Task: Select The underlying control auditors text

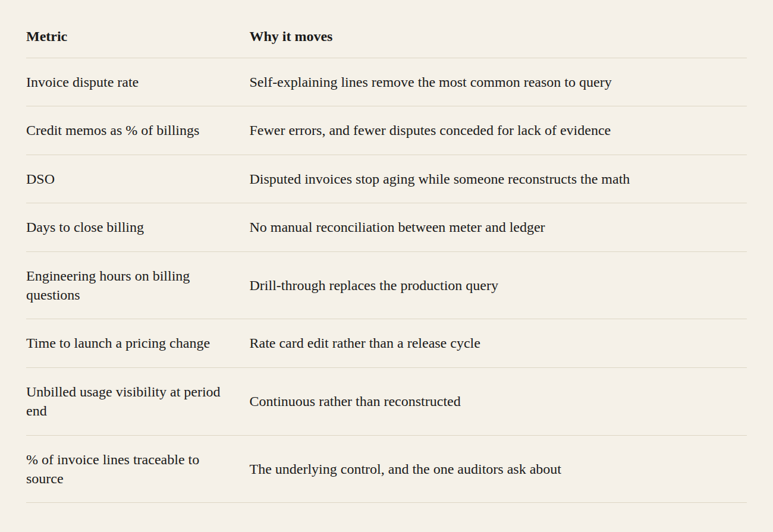Action: [x=406, y=469]
